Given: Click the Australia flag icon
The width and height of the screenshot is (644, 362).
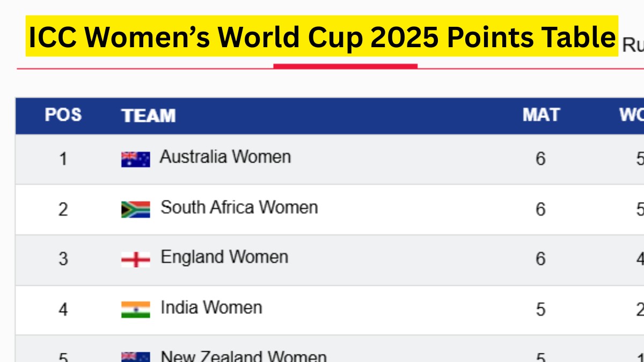Looking at the screenshot, I should pyautogui.click(x=135, y=159).
